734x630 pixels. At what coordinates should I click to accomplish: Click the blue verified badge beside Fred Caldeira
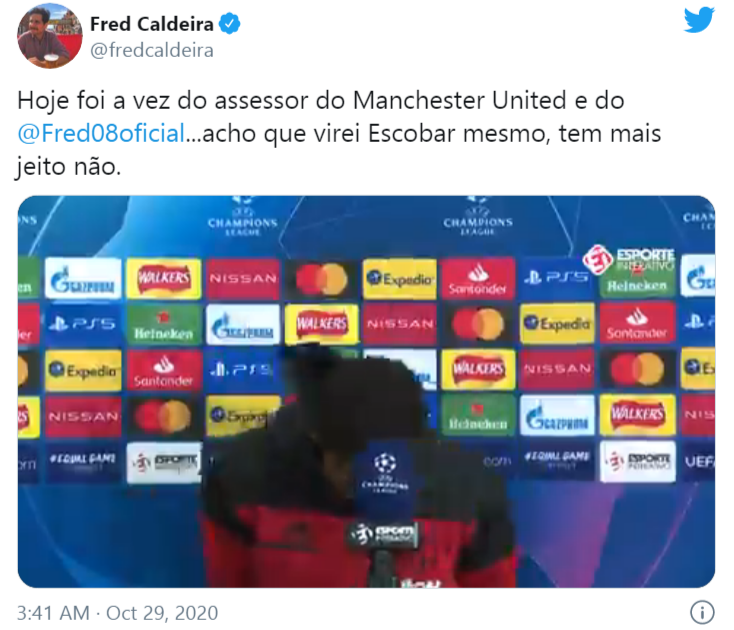coord(229,24)
